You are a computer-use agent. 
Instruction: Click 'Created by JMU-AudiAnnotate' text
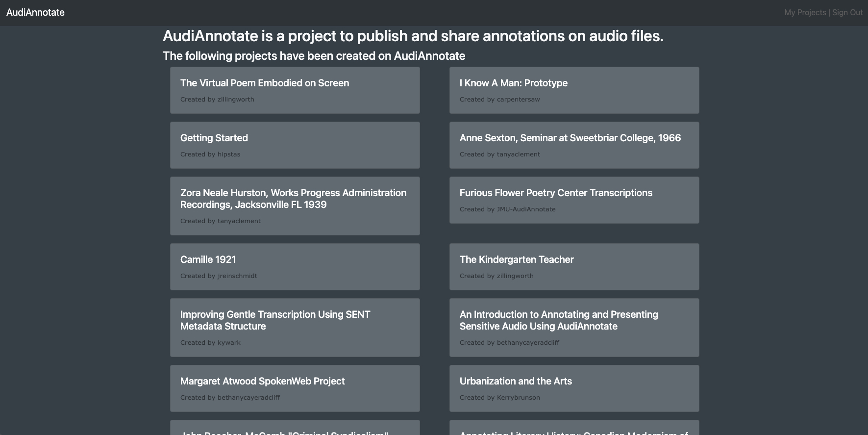pyautogui.click(x=507, y=209)
